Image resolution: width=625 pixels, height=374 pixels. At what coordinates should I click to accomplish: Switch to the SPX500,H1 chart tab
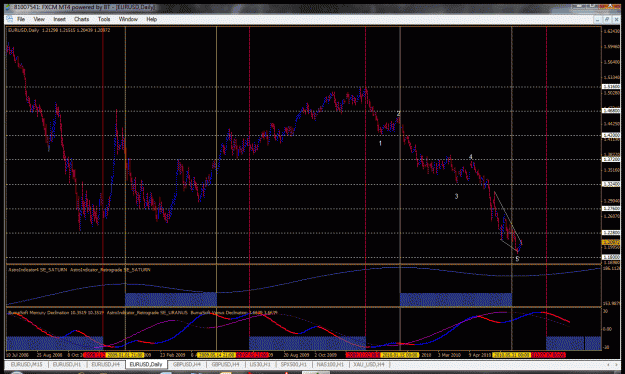click(x=293, y=364)
